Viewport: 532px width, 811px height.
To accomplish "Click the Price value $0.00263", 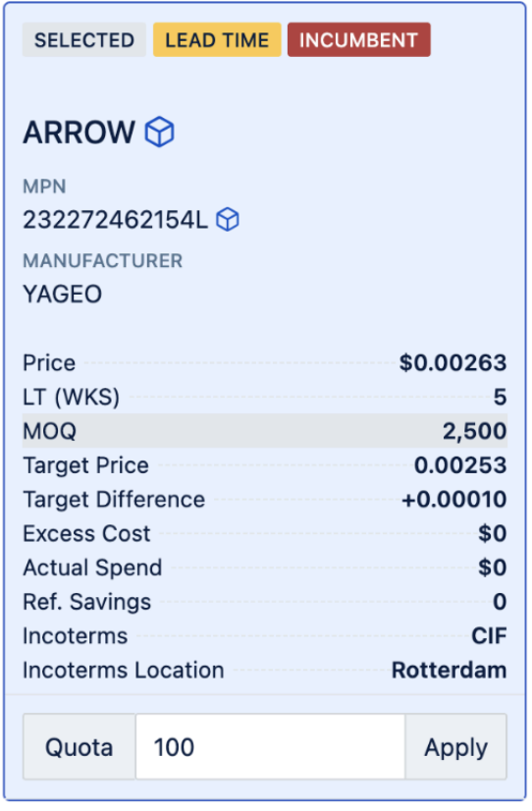I will point(452,363).
